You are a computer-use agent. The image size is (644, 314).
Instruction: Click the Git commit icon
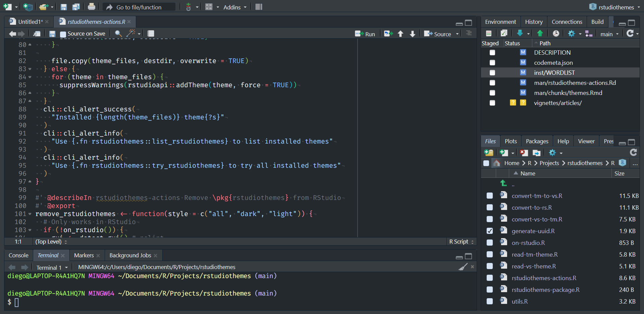[x=504, y=34]
